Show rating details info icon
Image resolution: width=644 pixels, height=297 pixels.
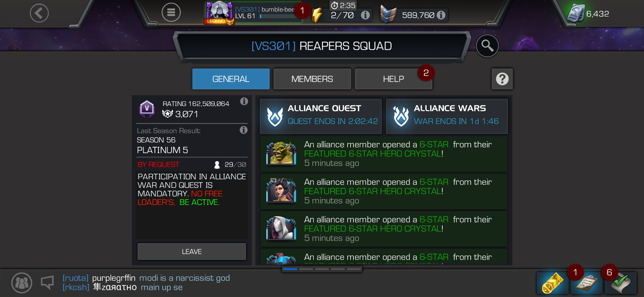(244, 101)
